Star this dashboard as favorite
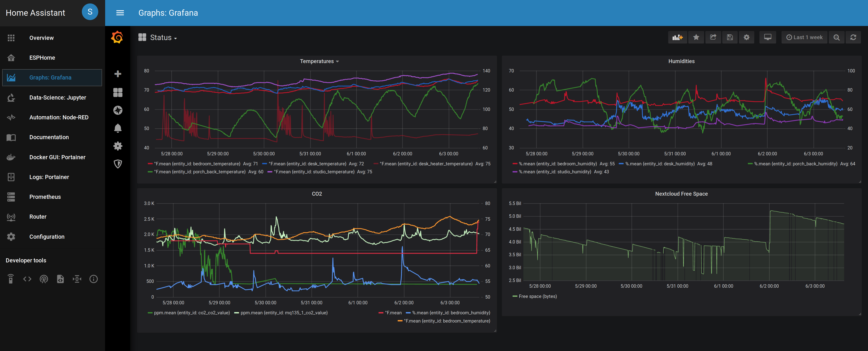The height and width of the screenshot is (351, 868). [696, 37]
